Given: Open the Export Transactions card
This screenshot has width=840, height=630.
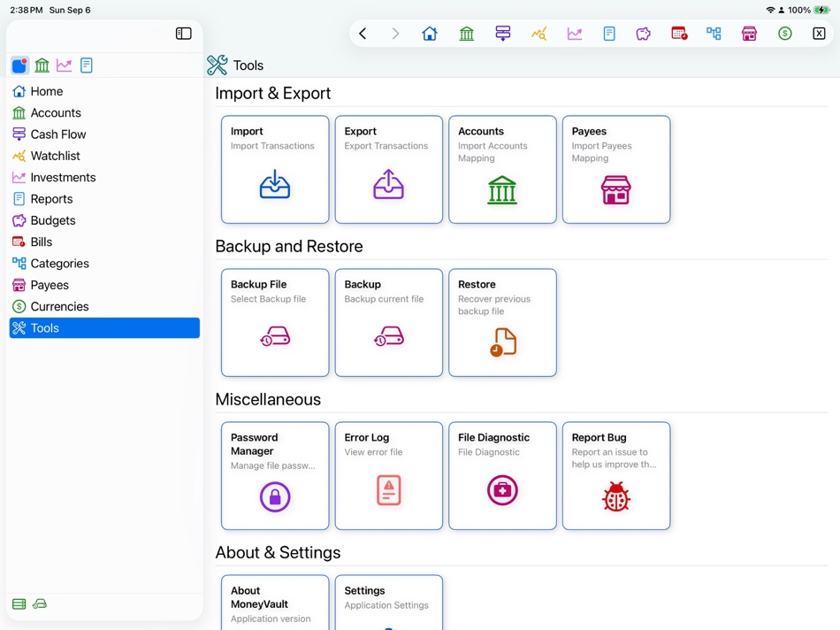Looking at the screenshot, I should pyautogui.click(x=388, y=169).
